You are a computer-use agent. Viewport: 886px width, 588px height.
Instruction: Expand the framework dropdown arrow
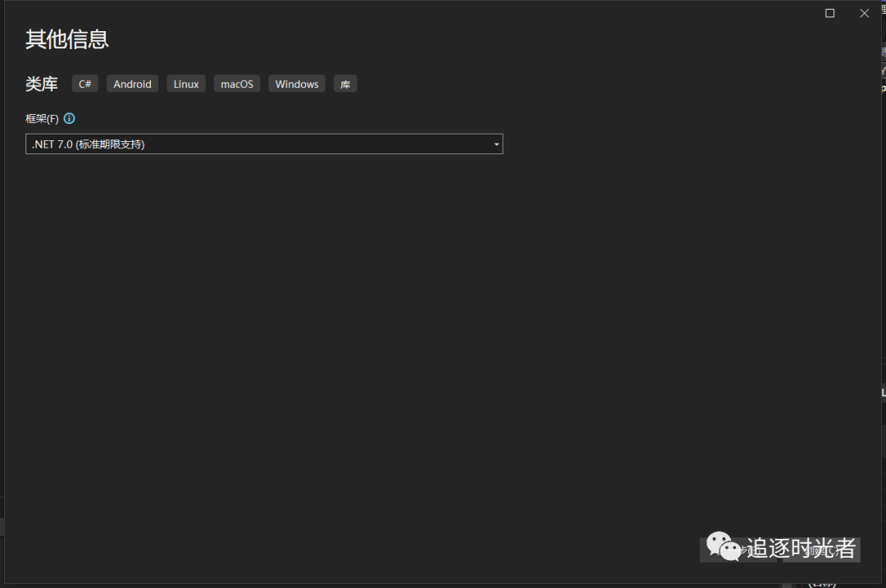(x=496, y=144)
